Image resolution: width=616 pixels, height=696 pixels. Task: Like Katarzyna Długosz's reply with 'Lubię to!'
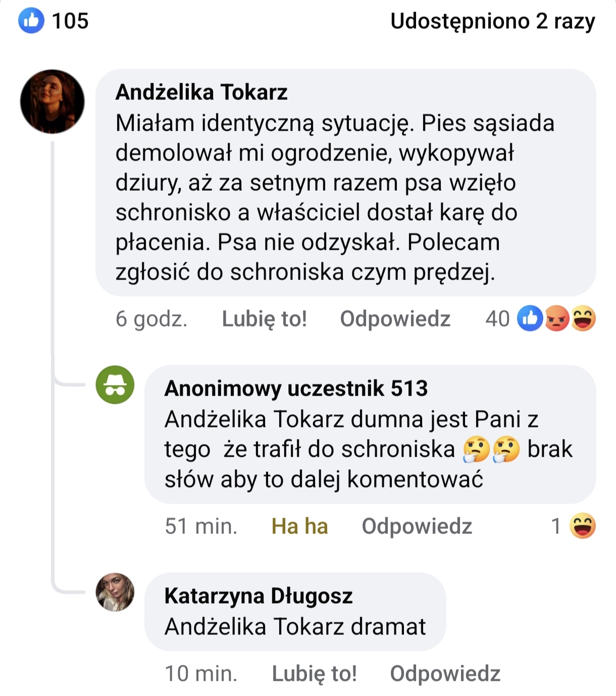(314, 674)
